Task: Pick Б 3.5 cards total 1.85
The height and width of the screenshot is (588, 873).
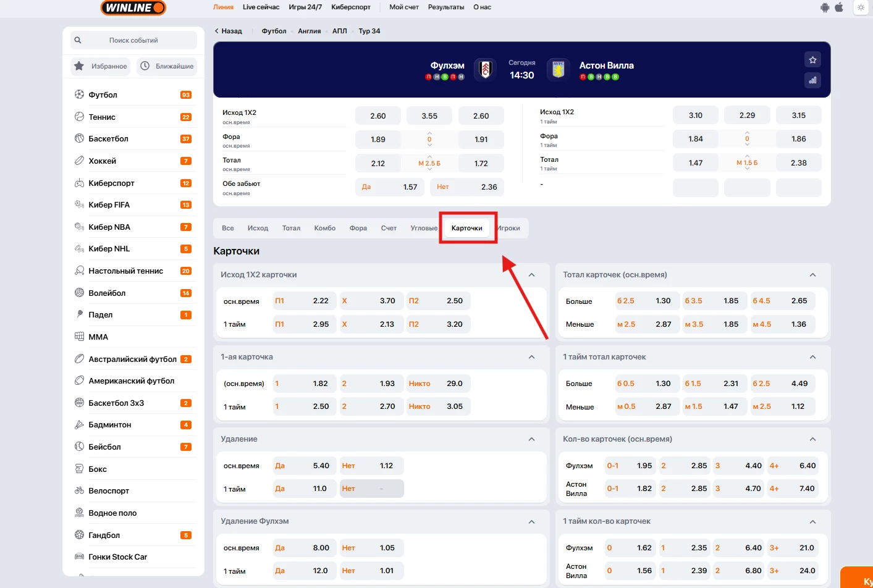Action: click(x=715, y=301)
